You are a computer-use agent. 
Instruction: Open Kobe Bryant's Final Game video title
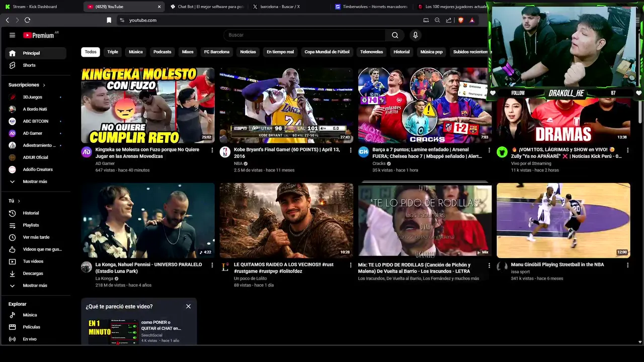point(287,153)
